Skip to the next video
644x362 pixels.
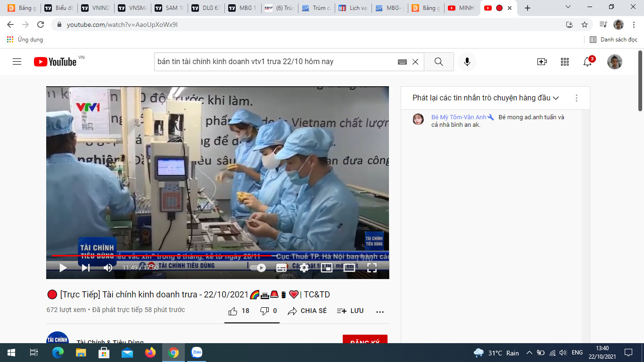85,268
